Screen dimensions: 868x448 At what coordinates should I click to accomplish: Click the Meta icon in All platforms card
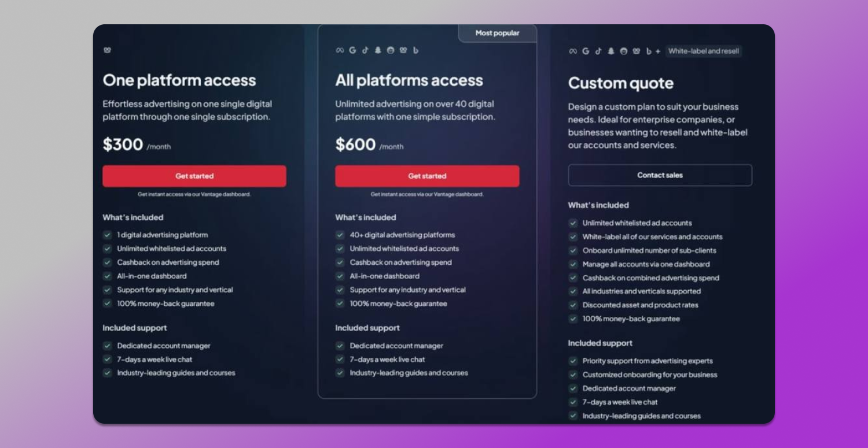pos(340,50)
